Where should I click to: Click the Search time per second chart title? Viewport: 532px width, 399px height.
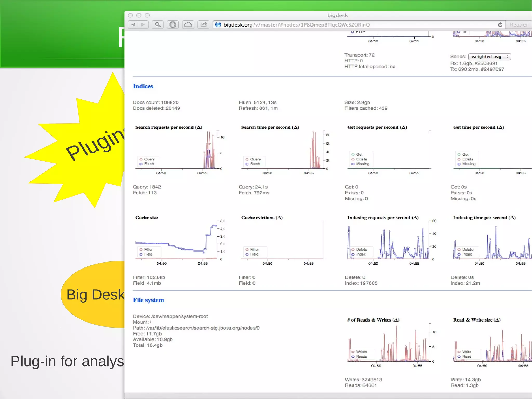tap(270, 127)
